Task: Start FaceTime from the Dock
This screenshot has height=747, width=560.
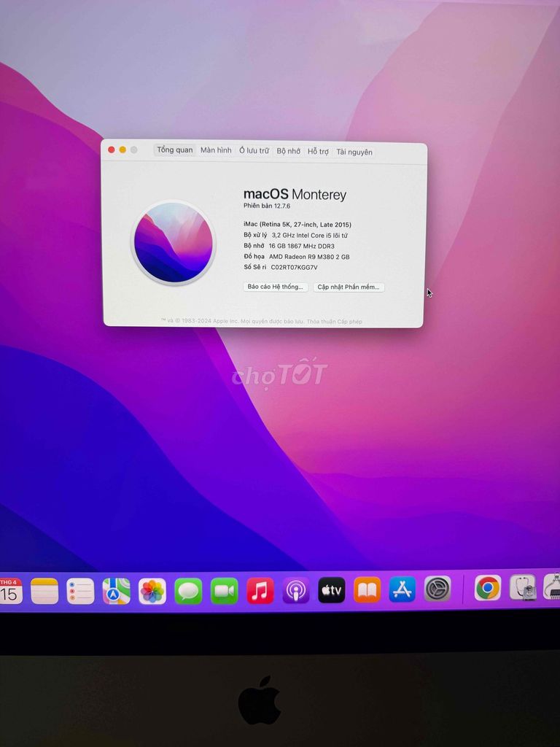Action: coord(225,591)
